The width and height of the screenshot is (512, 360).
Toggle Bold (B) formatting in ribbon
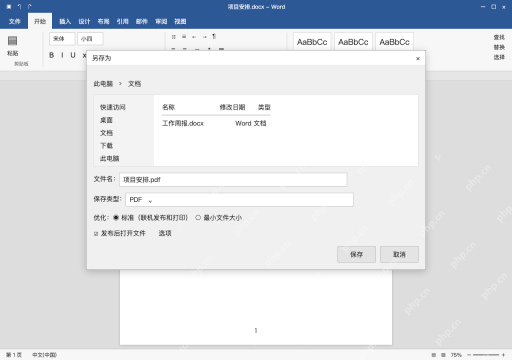click(52, 55)
